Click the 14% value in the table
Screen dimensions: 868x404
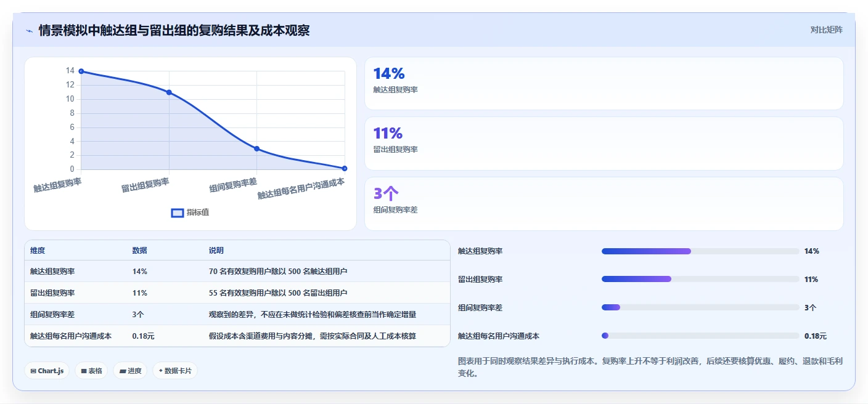tap(140, 271)
